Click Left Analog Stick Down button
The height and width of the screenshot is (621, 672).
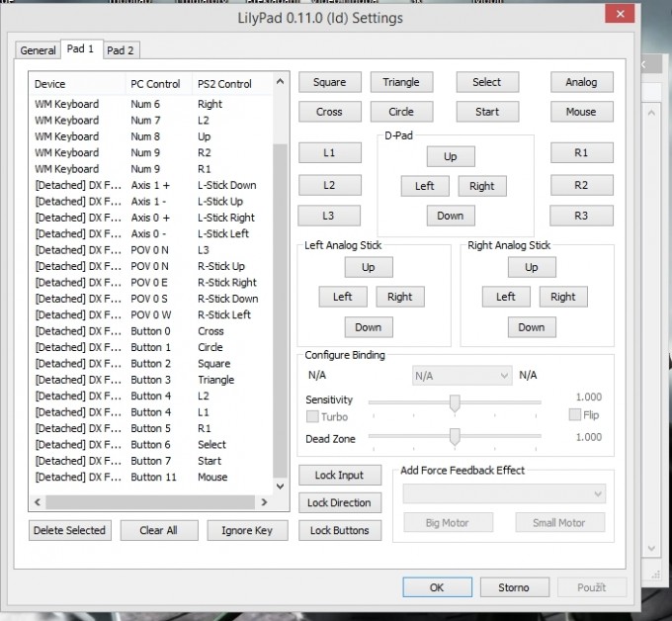click(x=369, y=327)
